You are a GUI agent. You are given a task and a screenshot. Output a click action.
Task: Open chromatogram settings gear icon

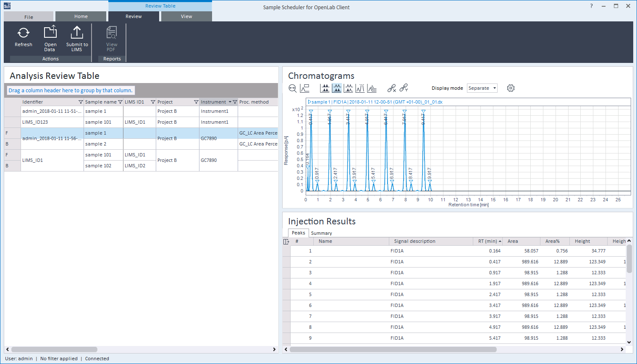coord(511,88)
